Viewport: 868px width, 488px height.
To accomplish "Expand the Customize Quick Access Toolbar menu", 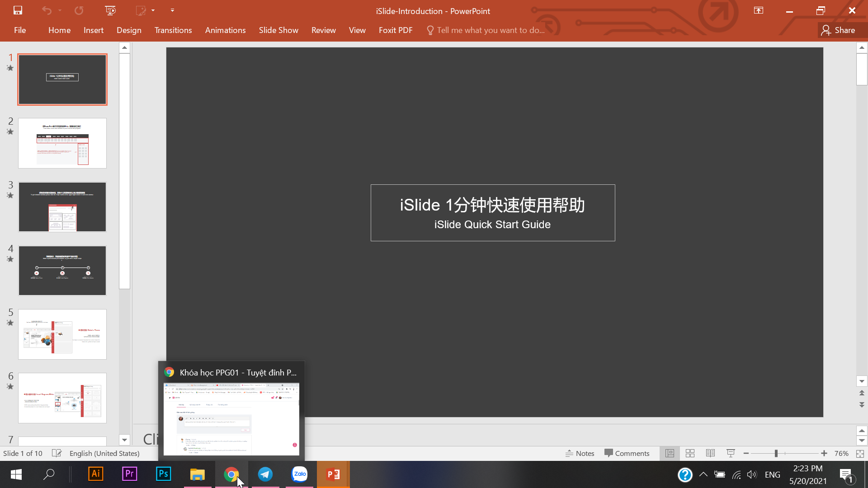I will tap(172, 10).
